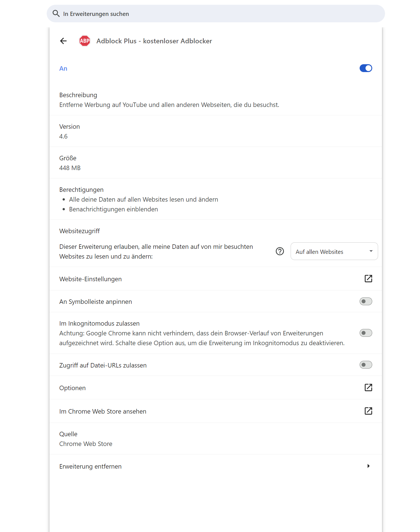
Task: Click the Erweiterung entfernen row label
Action: point(91,466)
